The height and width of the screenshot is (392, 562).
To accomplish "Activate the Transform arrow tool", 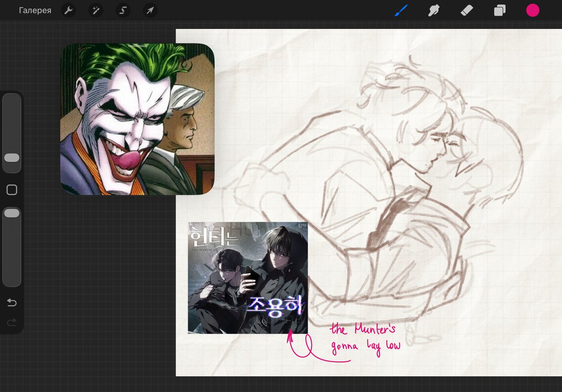I will [x=150, y=10].
